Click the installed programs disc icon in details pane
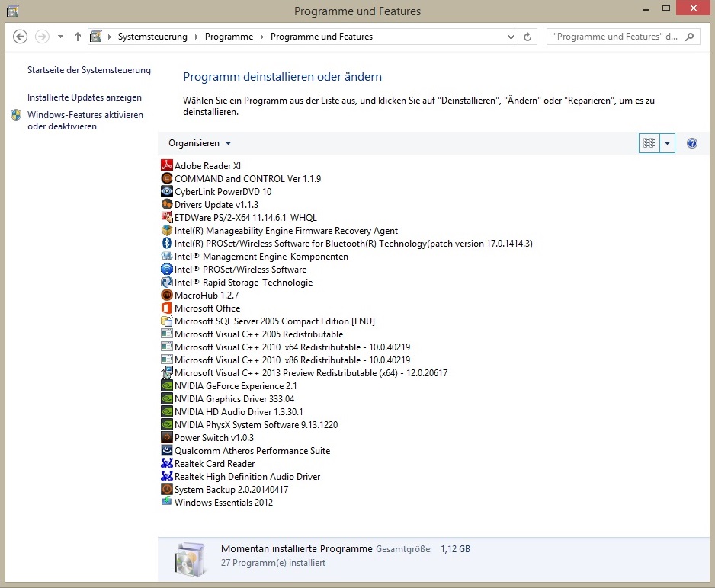 coord(189,559)
